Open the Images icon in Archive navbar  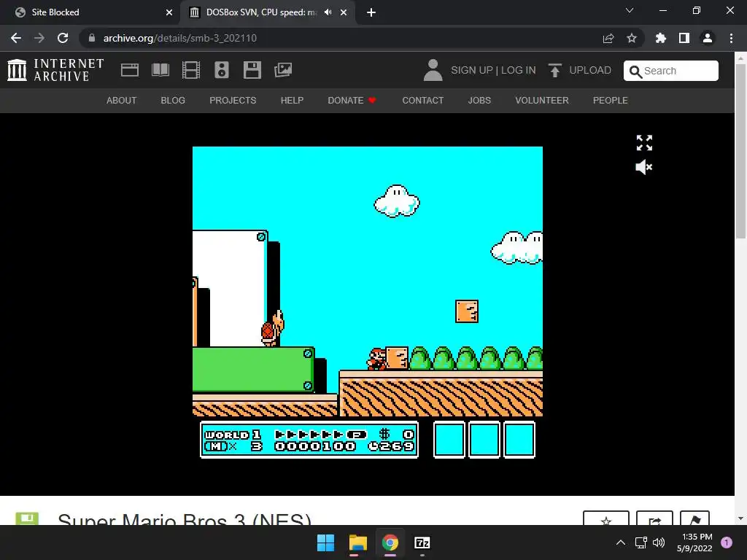(x=283, y=70)
